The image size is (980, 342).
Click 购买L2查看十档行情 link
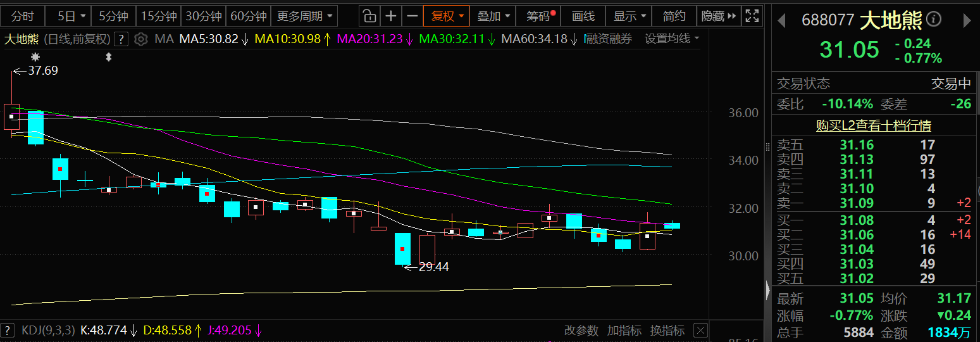(x=873, y=126)
